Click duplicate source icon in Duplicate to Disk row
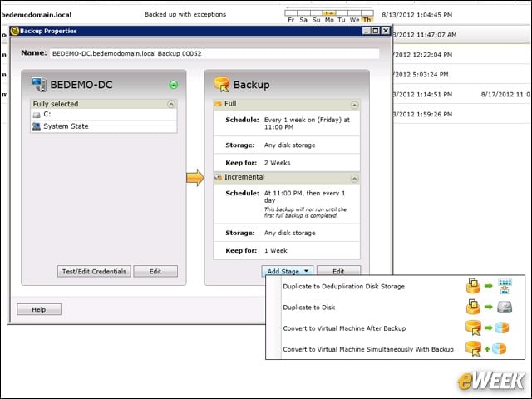 click(473, 307)
